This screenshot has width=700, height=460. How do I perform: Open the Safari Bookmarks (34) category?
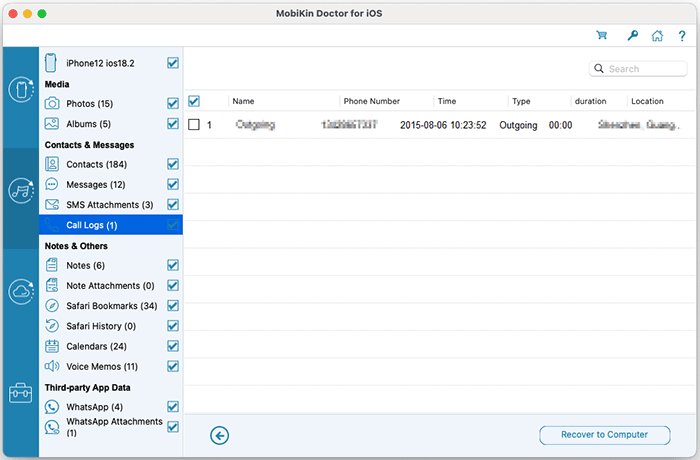coord(112,306)
